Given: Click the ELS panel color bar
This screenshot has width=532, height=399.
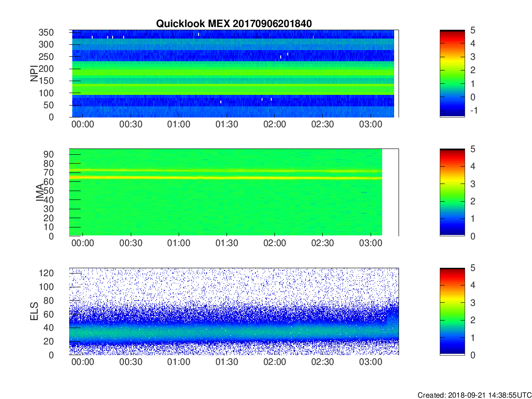Looking at the screenshot, I should 452,311.
